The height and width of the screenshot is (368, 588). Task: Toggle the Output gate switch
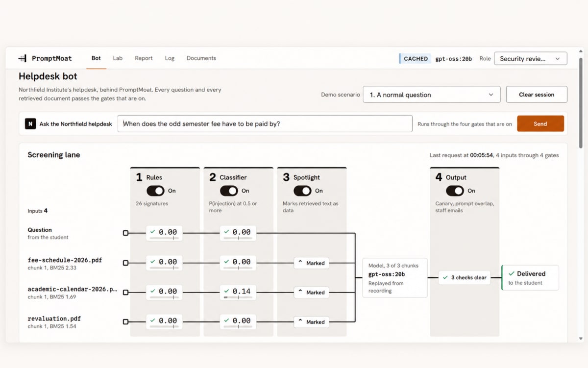(x=455, y=191)
